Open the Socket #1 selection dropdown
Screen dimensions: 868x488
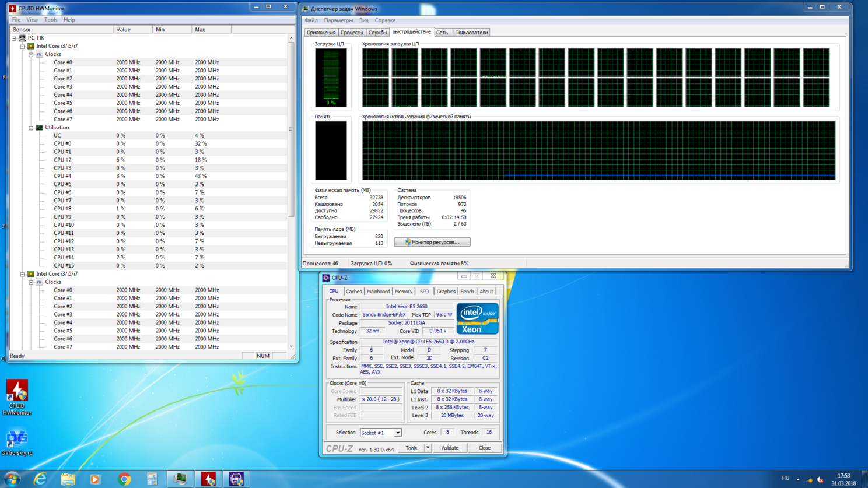(x=397, y=433)
